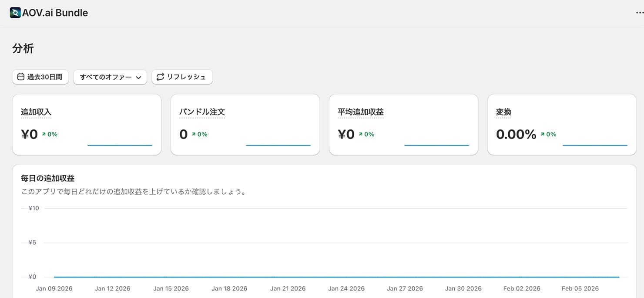
Task: Click green trend arrow in 変換 card
Action: click(x=543, y=135)
